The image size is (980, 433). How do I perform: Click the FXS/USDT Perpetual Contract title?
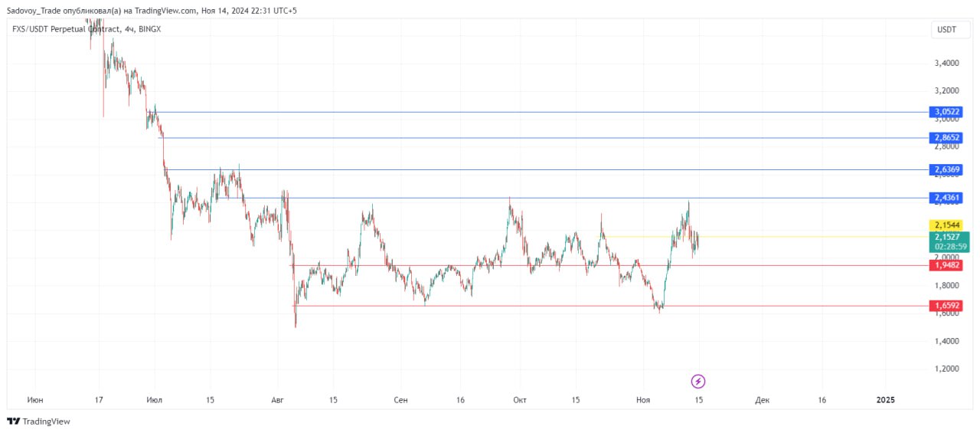(66, 29)
